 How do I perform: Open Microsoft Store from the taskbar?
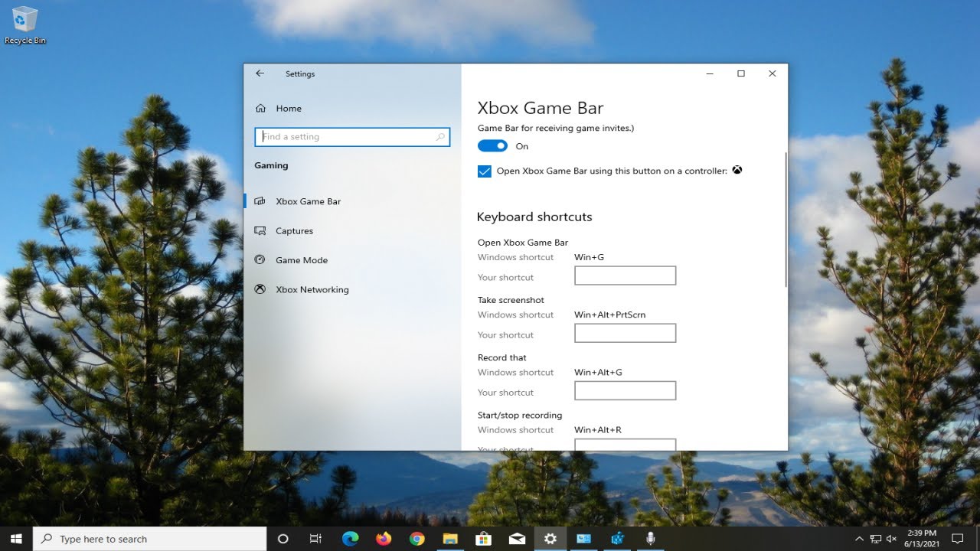(x=483, y=539)
